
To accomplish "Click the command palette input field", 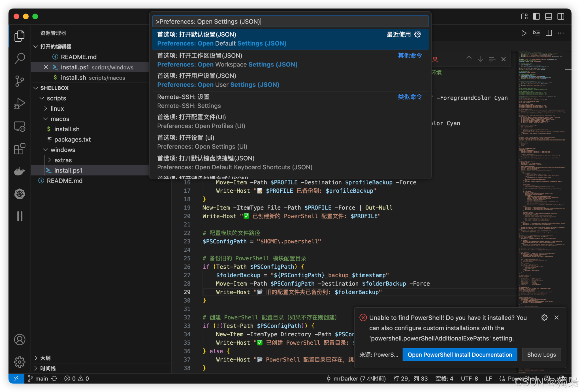I will point(290,21).
